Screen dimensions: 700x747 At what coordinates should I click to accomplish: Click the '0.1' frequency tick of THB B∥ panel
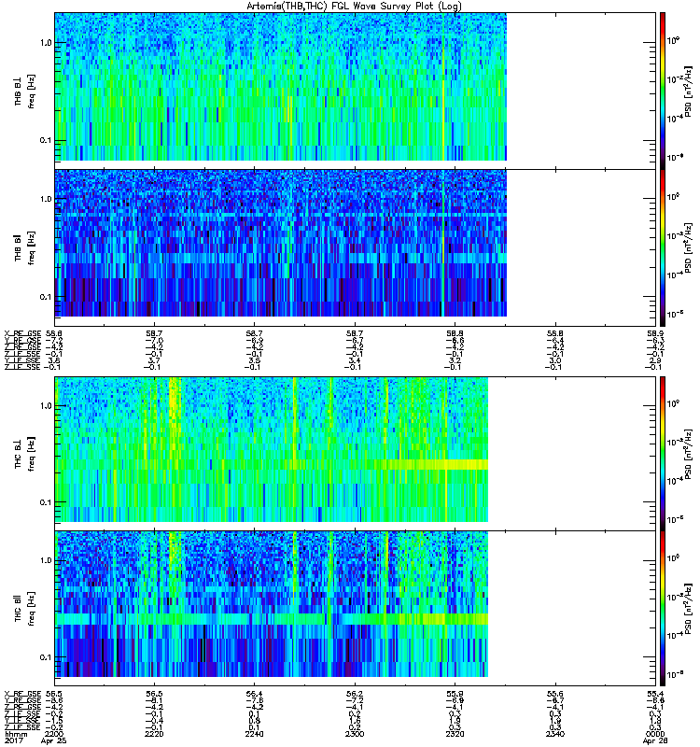tap(46, 297)
